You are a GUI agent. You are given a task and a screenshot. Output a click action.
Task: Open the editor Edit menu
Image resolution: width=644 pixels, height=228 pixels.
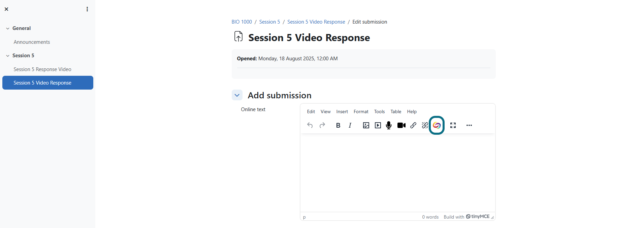[x=311, y=112]
